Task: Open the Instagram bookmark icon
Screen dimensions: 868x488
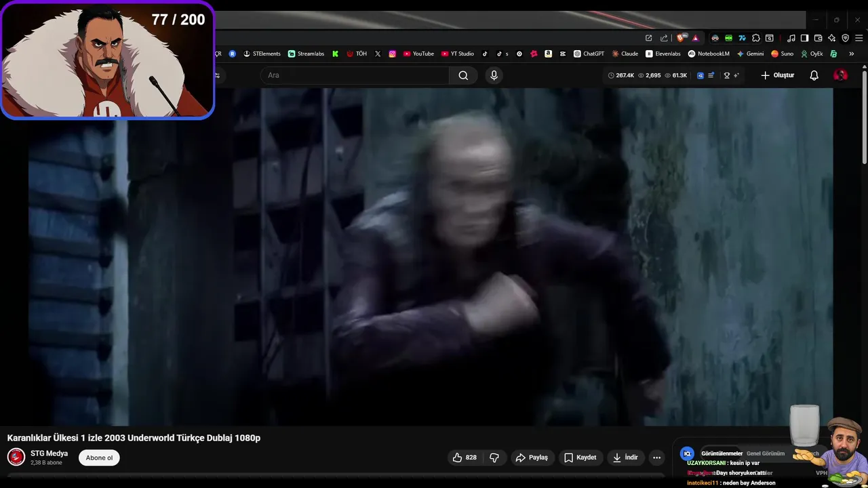Action: [x=392, y=54]
